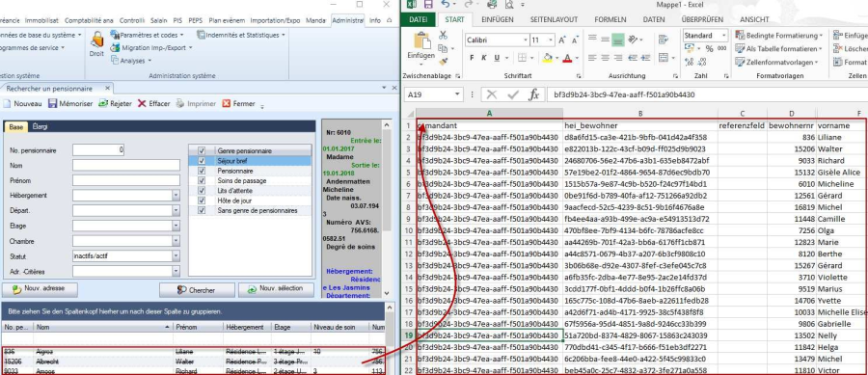This screenshot has width=868, height=375.
Task: Open the Droit padlock icon
Action: [96, 40]
